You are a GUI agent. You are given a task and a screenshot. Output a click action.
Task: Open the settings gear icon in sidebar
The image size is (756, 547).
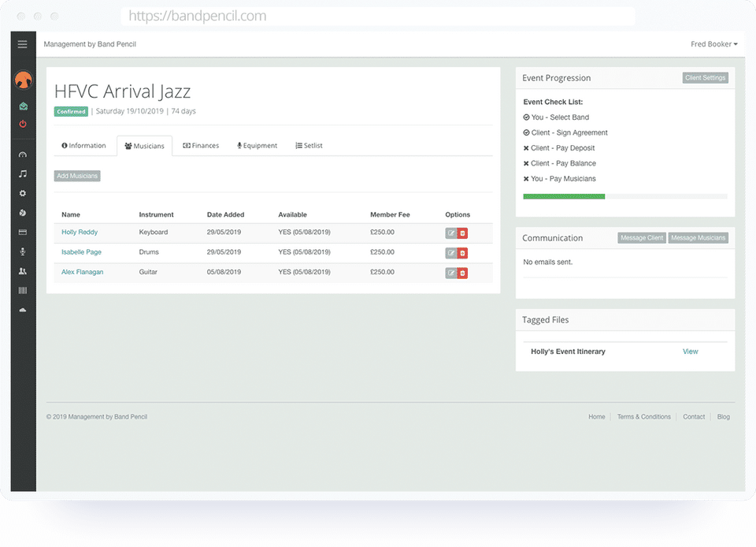click(x=23, y=193)
